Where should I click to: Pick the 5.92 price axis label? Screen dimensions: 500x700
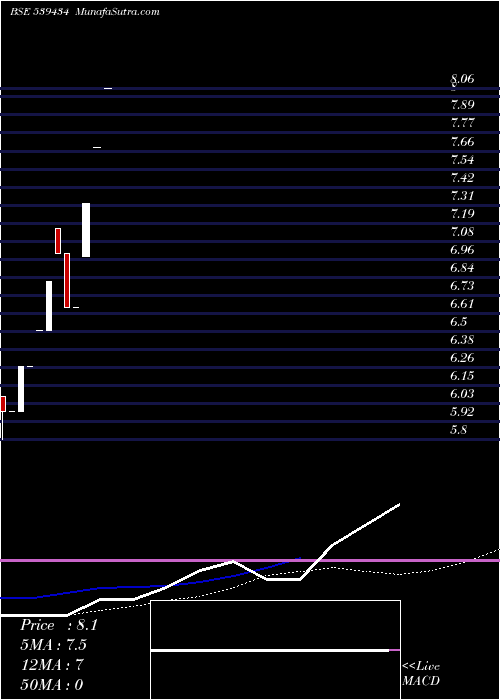click(x=462, y=412)
